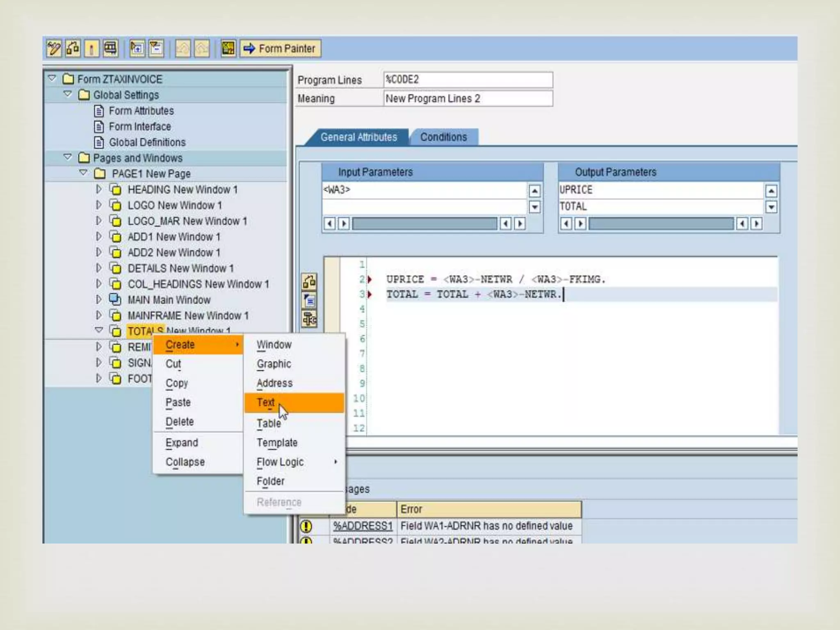Image resolution: width=840 pixels, height=630 pixels.
Task: Click the Expand subtree toolbar icon
Action: [137, 48]
